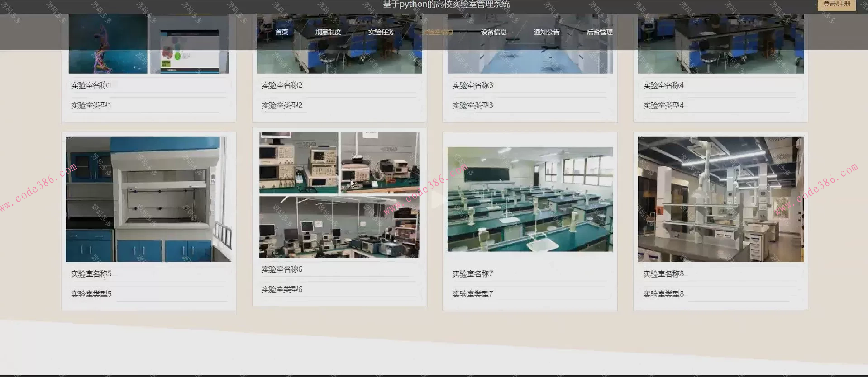Click the text 实验室类型6
This screenshot has width=868, height=377.
tap(282, 289)
